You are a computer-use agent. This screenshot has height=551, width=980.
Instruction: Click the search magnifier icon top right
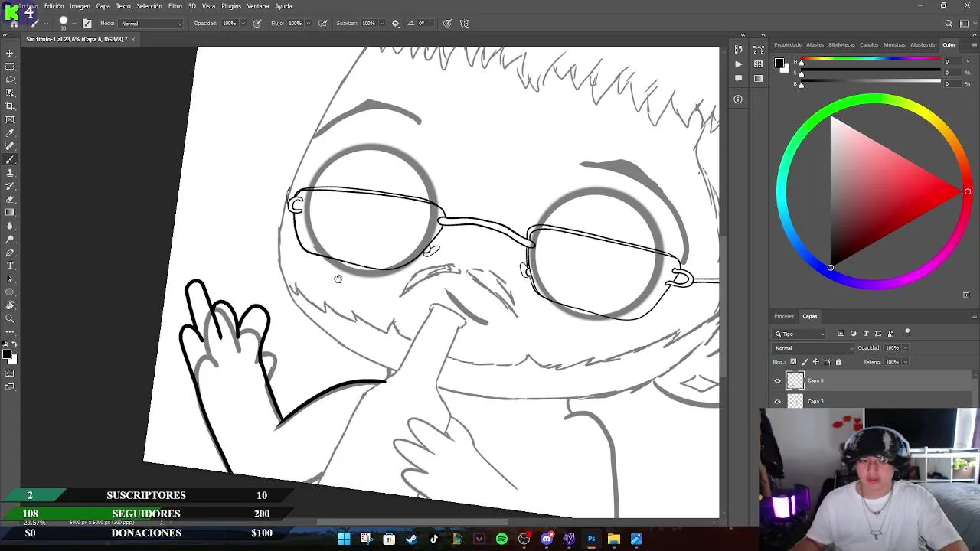point(949,24)
